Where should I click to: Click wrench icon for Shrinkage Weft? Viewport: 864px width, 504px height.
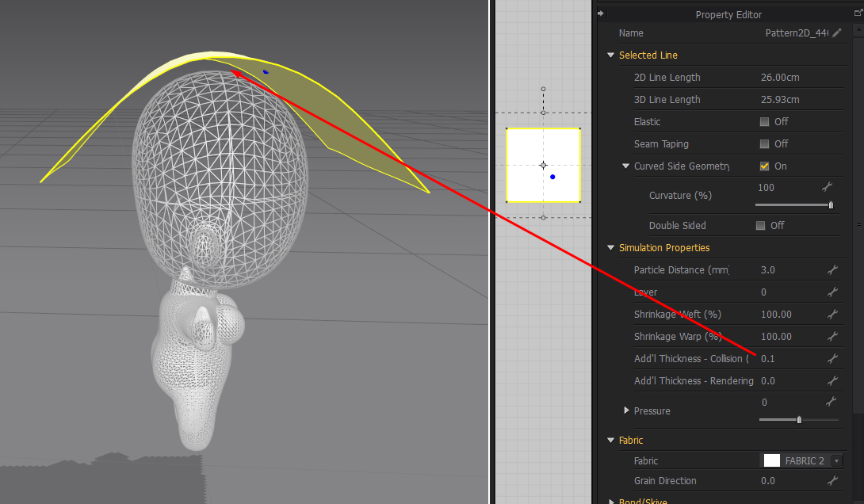tap(832, 315)
